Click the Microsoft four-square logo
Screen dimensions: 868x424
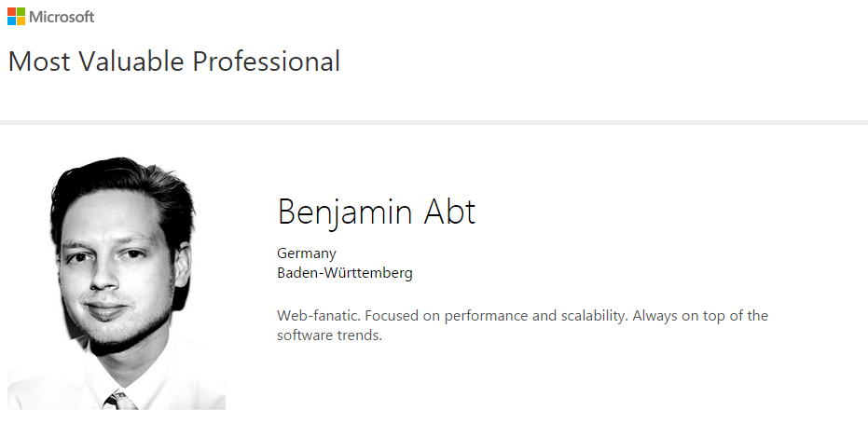coord(17,17)
